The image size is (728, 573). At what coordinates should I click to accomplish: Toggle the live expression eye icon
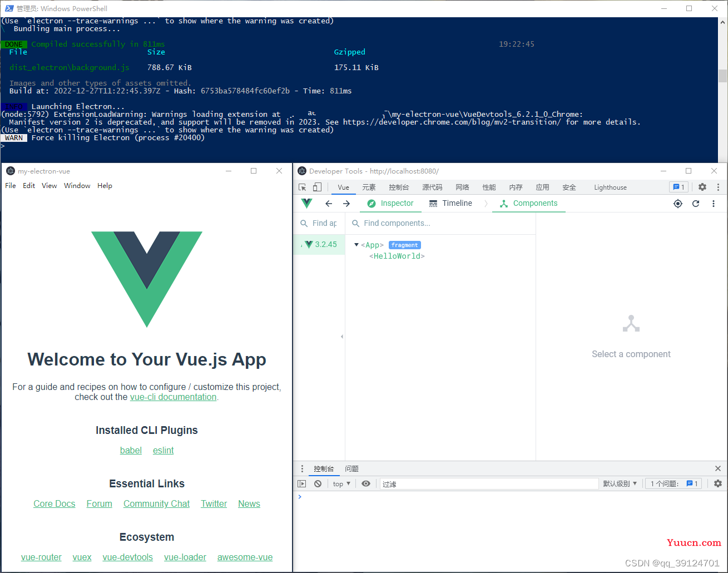(366, 484)
